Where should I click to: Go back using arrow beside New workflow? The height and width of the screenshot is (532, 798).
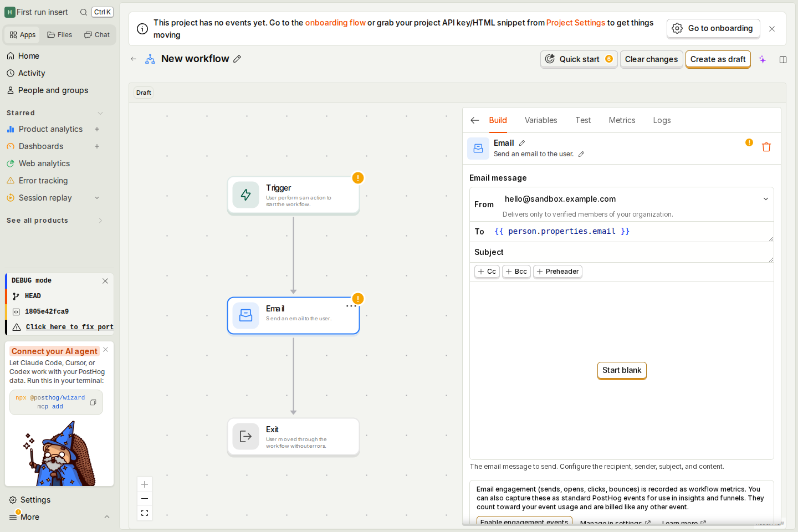point(134,59)
